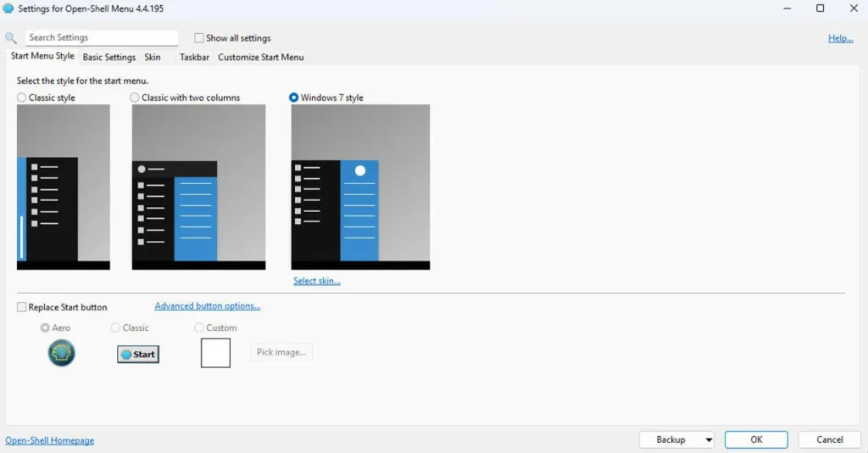Go to the Taskbar tab
Viewport: 868px width, 453px height.
click(x=194, y=58)
